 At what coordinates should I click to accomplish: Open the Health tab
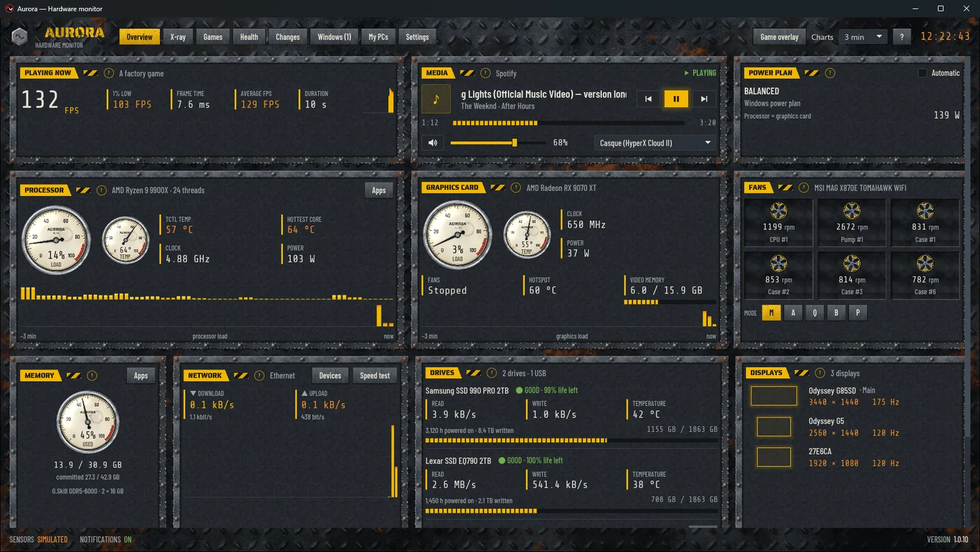tap(249, 37)
